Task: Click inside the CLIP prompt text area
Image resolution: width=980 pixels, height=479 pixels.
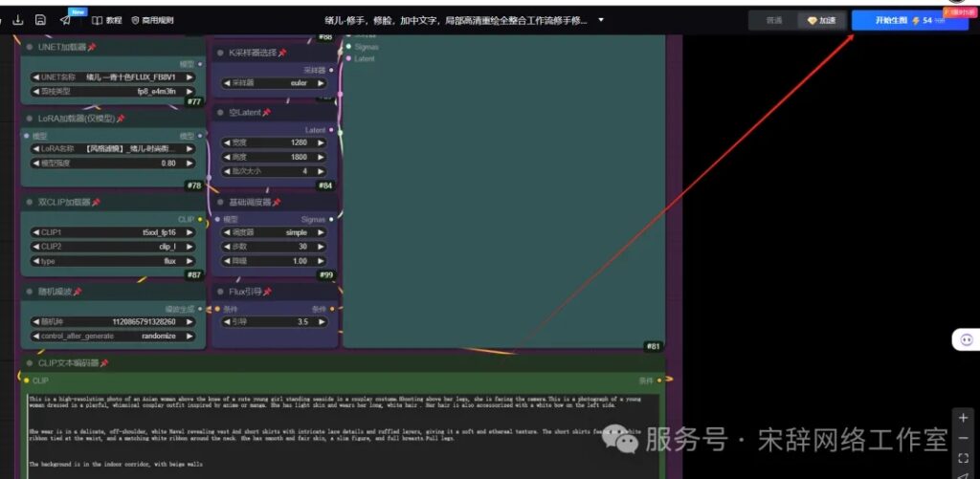Action: pyautogui.click(x=344, y=436)
